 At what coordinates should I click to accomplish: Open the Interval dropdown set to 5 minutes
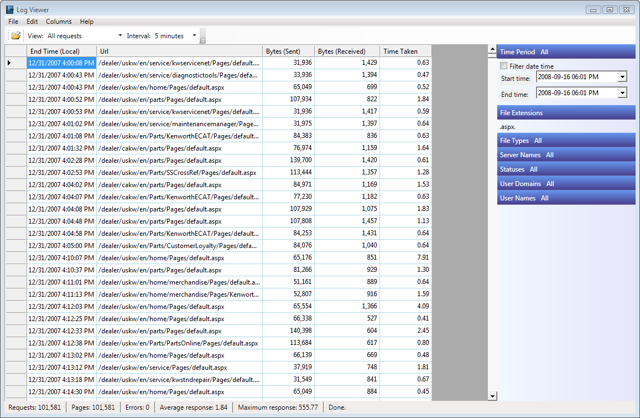[192, 36]
